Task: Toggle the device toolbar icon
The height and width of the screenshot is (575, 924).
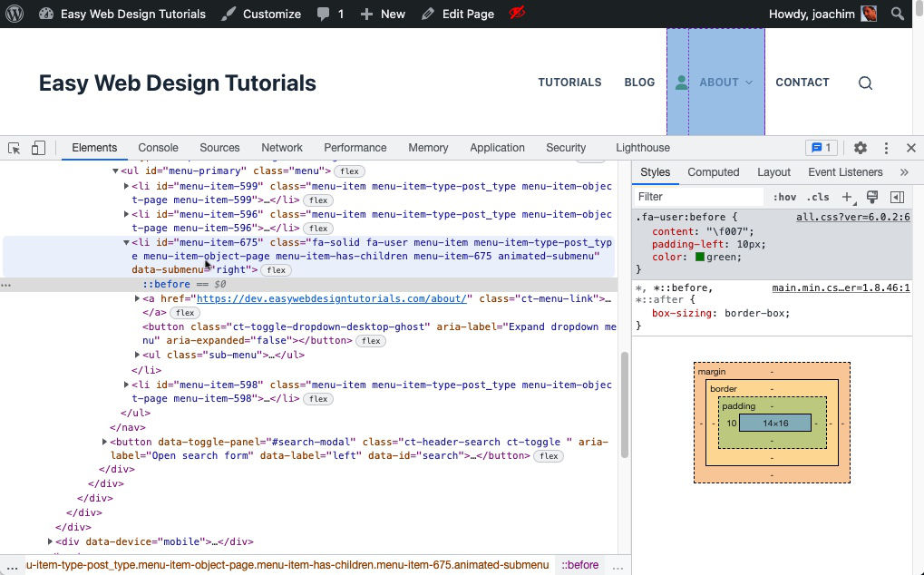Action: coord(37,147)
